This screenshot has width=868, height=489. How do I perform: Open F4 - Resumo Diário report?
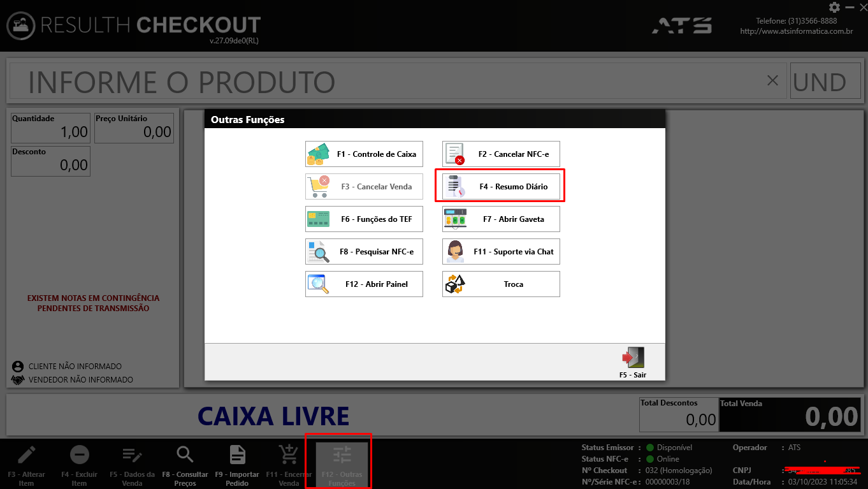tap(501, 187)
